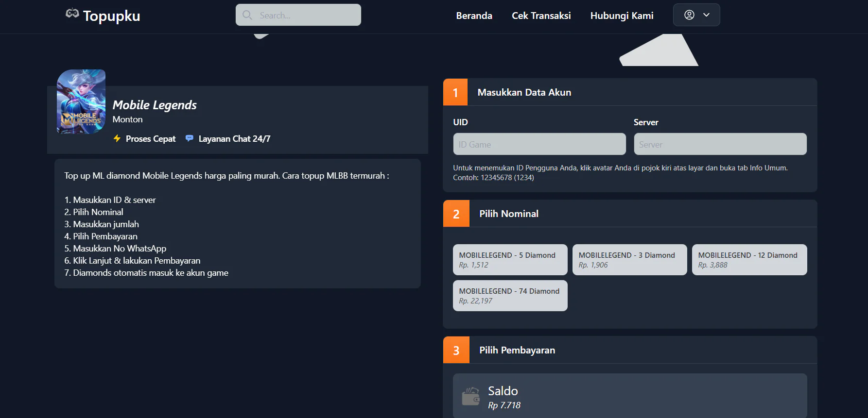Click step '4. Pilih Pembayaran' in instructions
This screenshot has width=868, height=418.
(x=101, y=236)
